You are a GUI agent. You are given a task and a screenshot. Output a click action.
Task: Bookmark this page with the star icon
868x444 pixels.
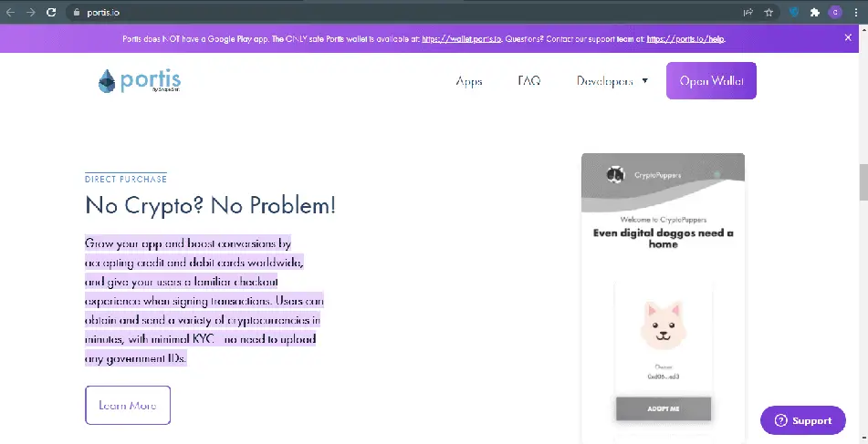pos(769,12)
